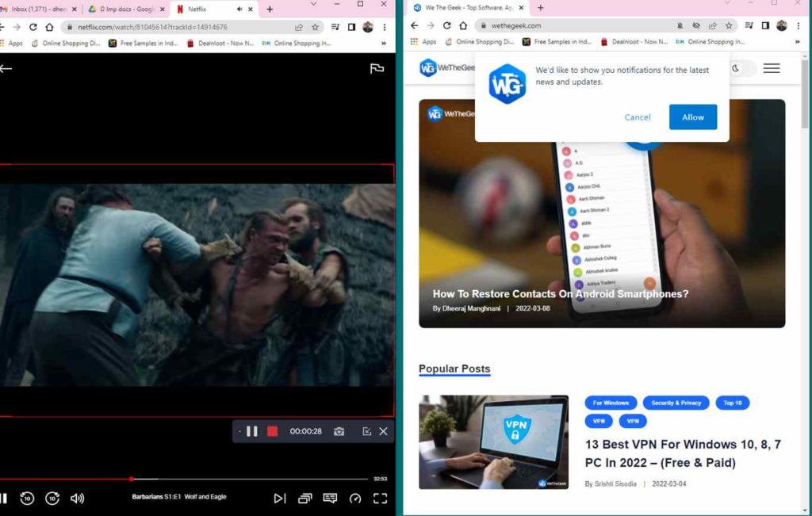Click home button in Netflix browser window
This screenshot has height=516, width=812.
point(49,27)
